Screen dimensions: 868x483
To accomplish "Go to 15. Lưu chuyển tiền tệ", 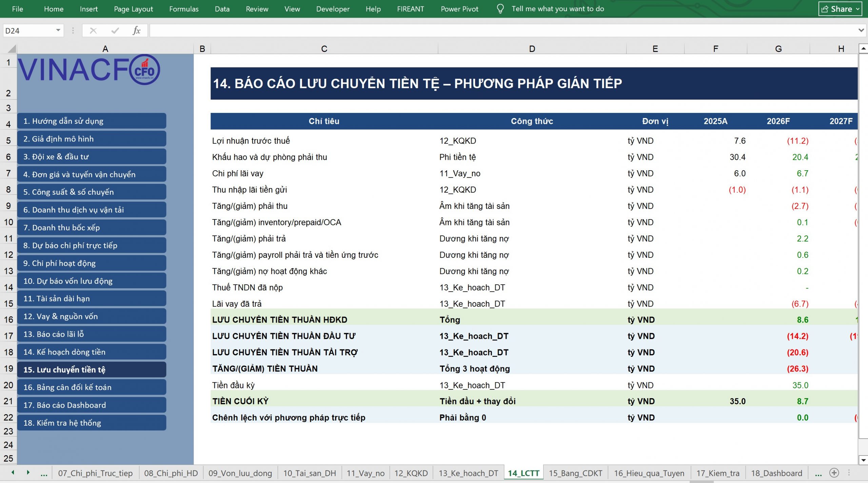I will [92, 369].
